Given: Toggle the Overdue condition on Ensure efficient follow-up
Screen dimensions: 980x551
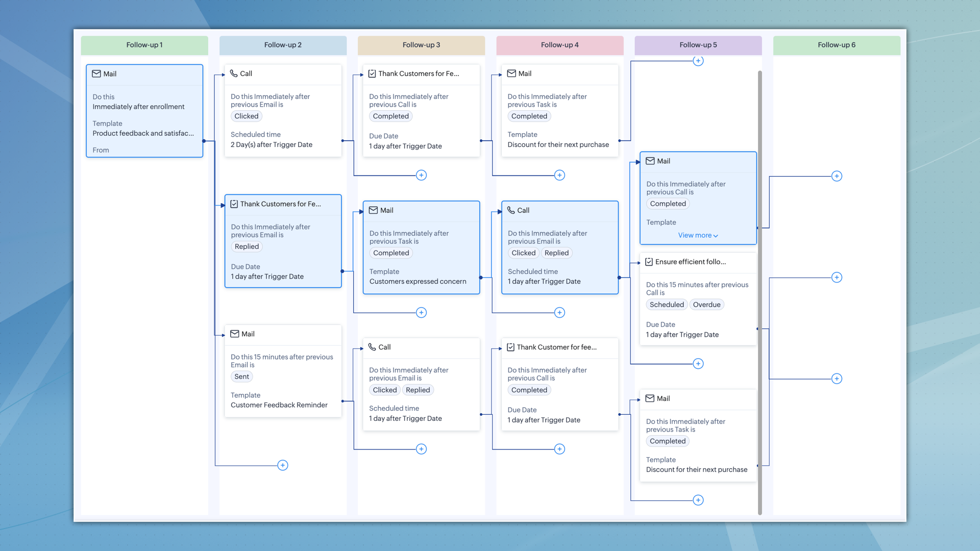Looking at the screenshot, I should point(706,304).
